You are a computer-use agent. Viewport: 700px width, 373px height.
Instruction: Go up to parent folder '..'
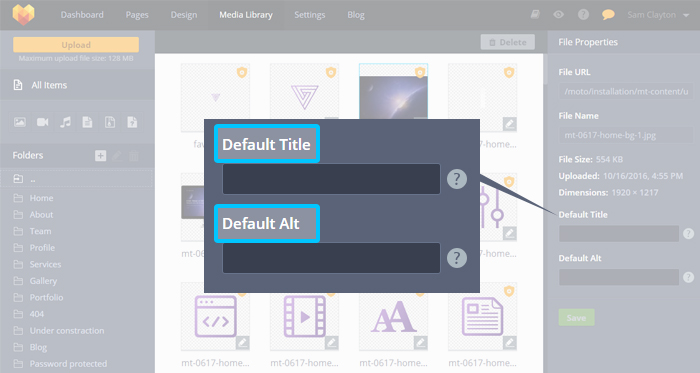[77, 179]
